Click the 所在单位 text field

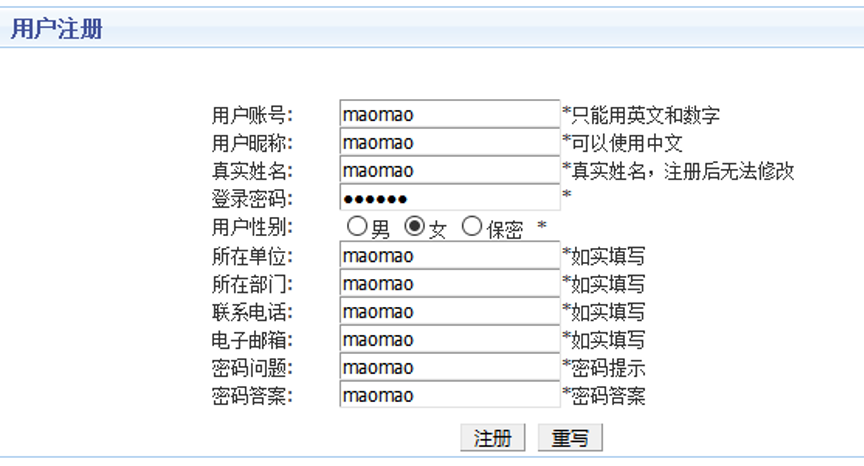pyautogui.click(x=449, y=256)
